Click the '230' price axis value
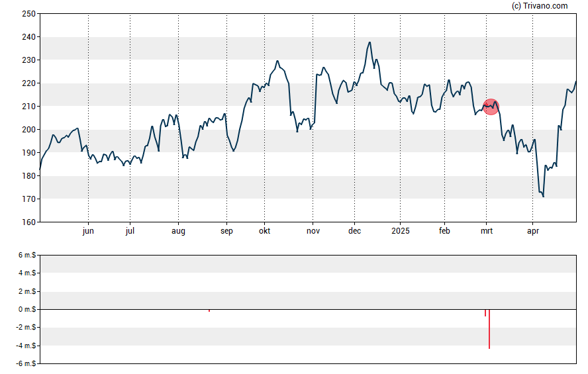Screen dimensions: 588x374 (x=29, y=60)
